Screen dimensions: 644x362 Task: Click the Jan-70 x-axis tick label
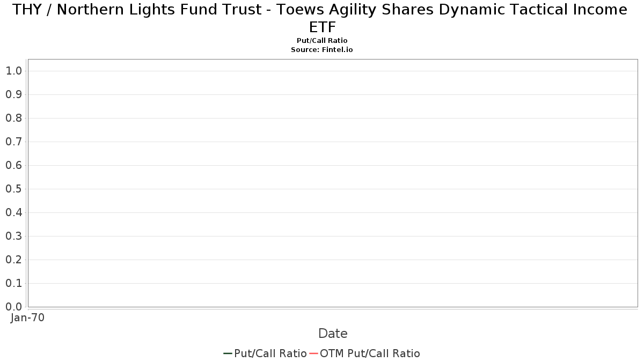[x=28, y=317]
